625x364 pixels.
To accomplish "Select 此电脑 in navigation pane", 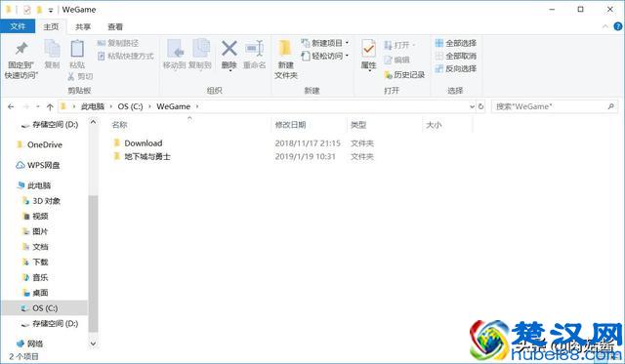I will (39, 185).
